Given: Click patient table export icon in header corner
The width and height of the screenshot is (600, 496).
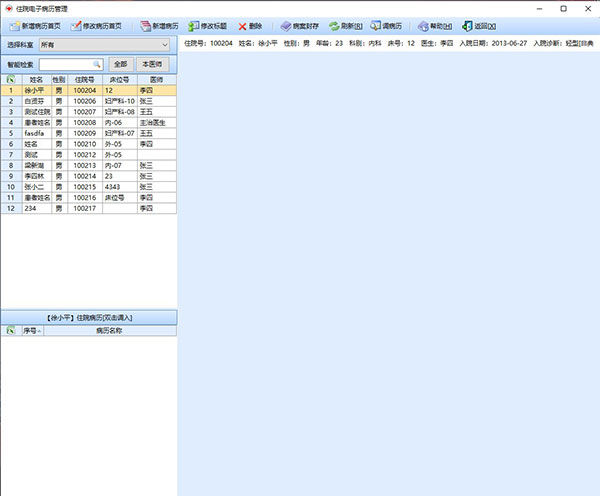Looking at the screenshot, I should [10, 79].
